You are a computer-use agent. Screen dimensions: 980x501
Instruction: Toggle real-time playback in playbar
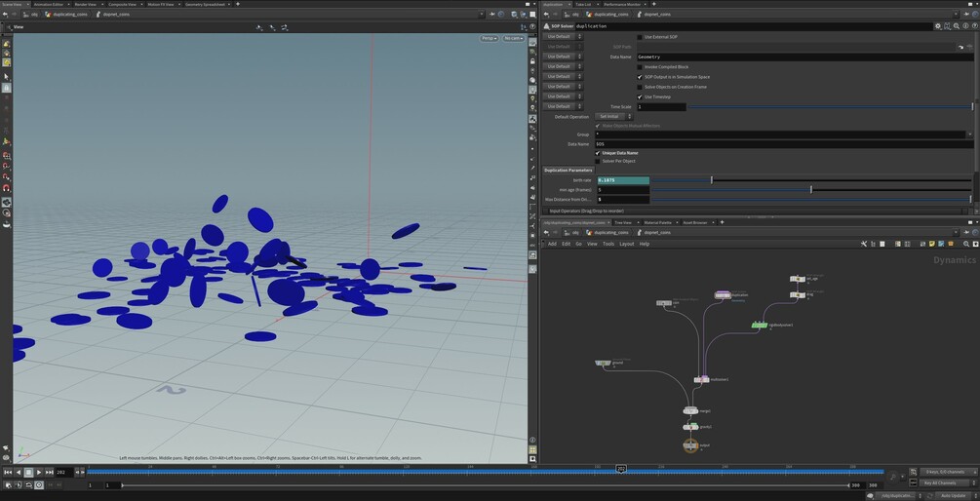(39, 484)
